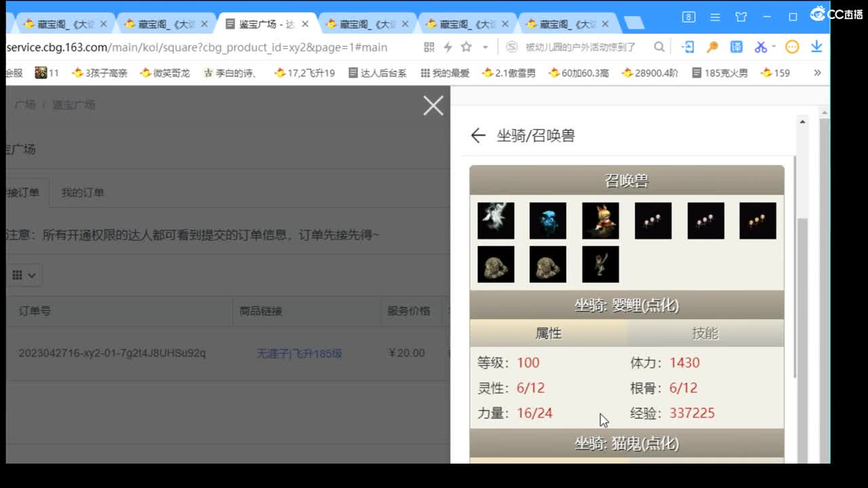
Task: Open bookmark 17,2飞升19
Action: coord(304,73)
